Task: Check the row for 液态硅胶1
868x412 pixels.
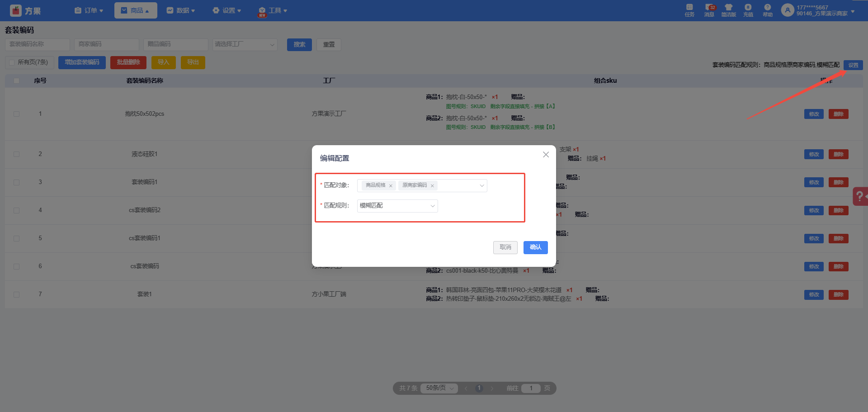Action: click(x=17, y=154)
